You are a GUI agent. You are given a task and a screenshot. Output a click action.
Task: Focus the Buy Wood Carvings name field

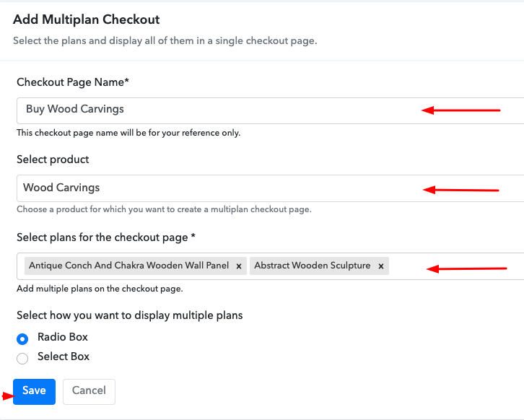271,110
